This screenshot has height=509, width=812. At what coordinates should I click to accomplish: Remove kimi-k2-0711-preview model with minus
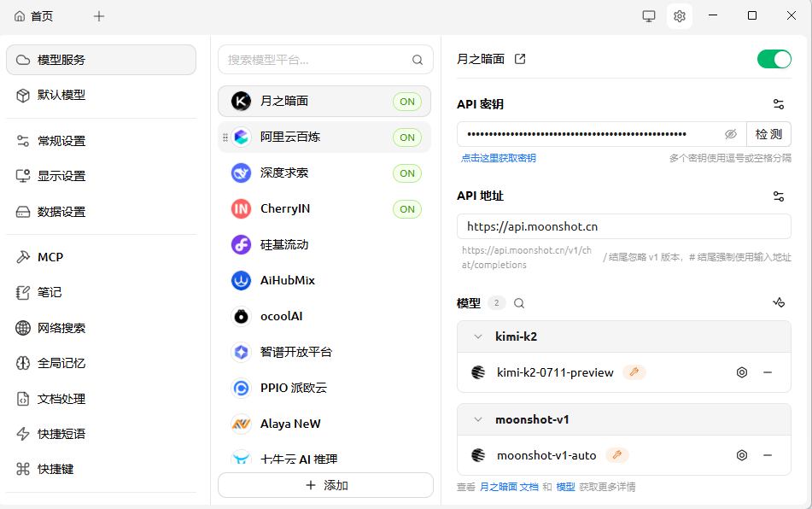point(768,372)
